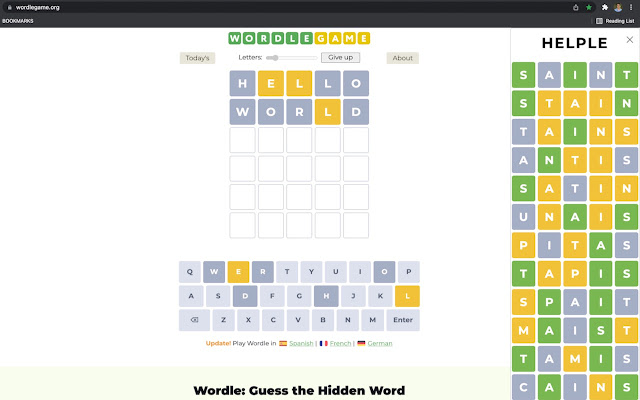This screenshot has height=400, width=640.
Task: Click the Give up button
Action: coord(340,58)
